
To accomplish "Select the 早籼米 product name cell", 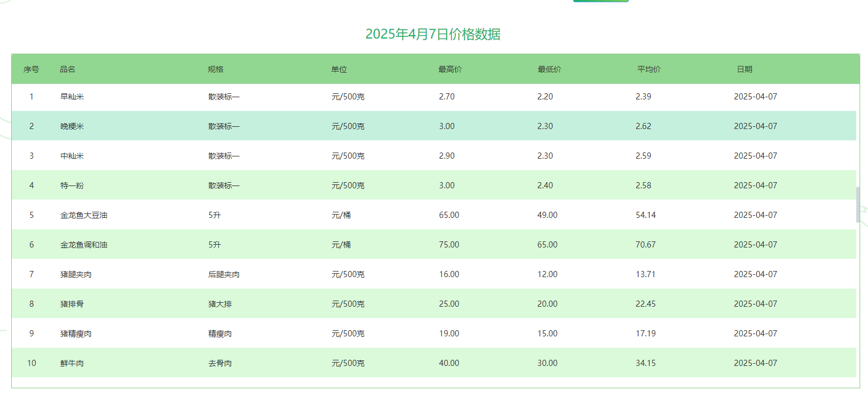I will 72,97.
